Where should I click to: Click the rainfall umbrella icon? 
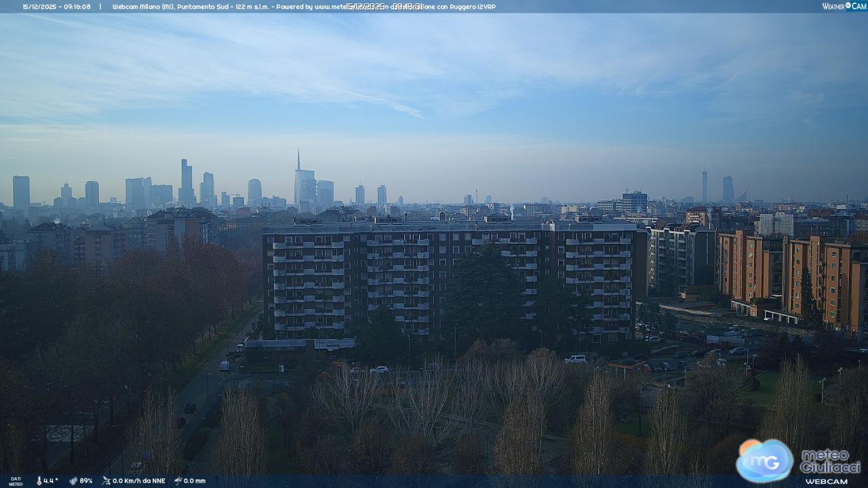point(178,481)
